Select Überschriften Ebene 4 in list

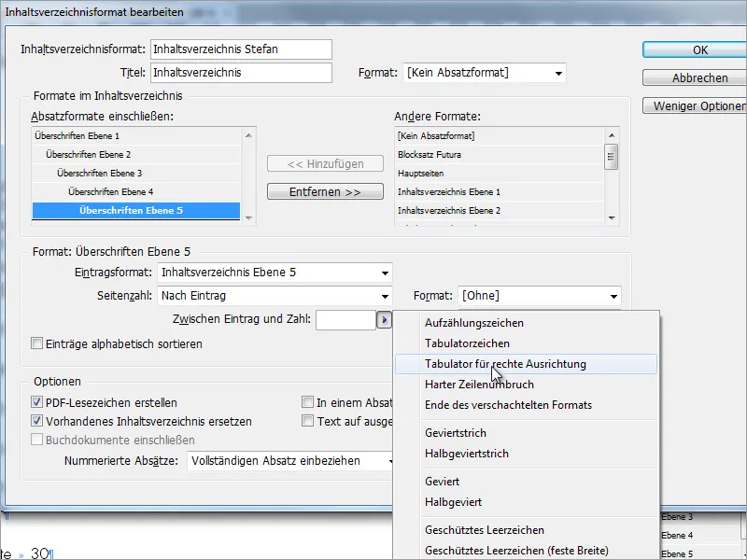[x=136, y=191]
